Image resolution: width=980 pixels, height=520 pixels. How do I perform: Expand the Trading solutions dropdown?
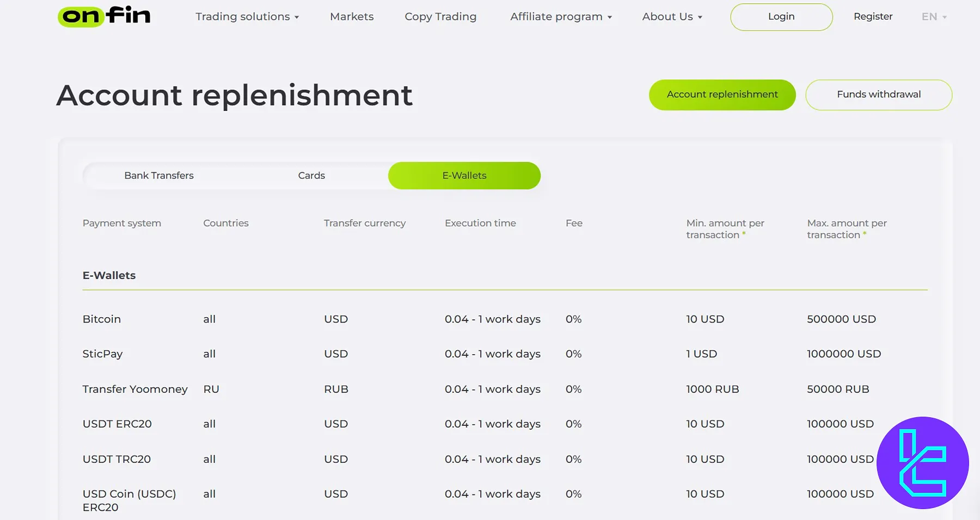pyautogui.click(x=247, y=17)
